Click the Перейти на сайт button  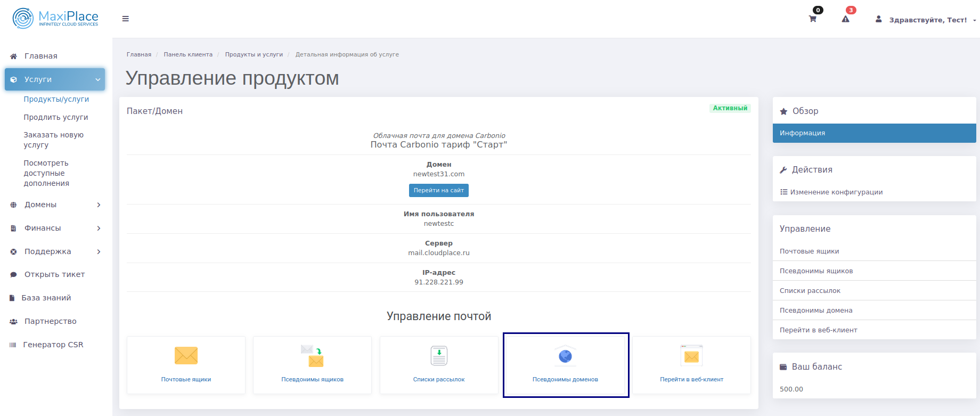[x=439, y=190]
